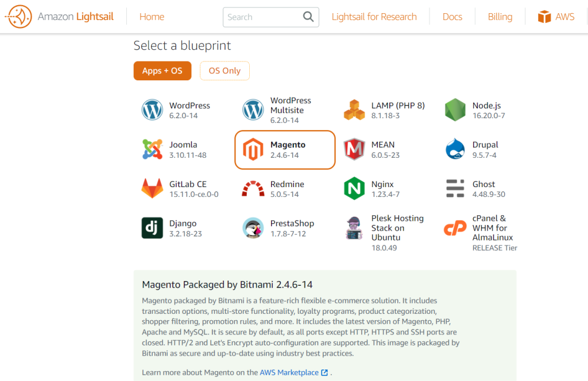Pick the LAMP (PHP 8) stack icon
Image resolution: width=588 pixels, height=381 pixels.
[354, 110]
